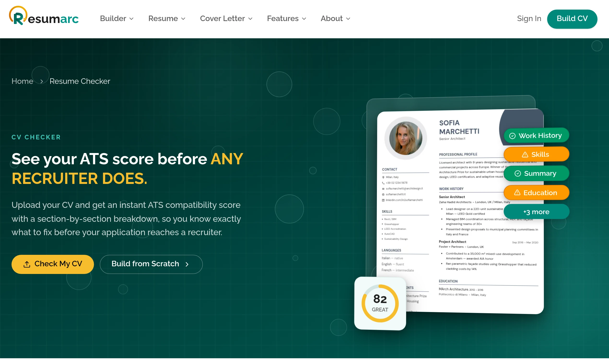Click the checkmark icon on Summary badge
This screenshot has height=364, width=609.
point(518,174)
